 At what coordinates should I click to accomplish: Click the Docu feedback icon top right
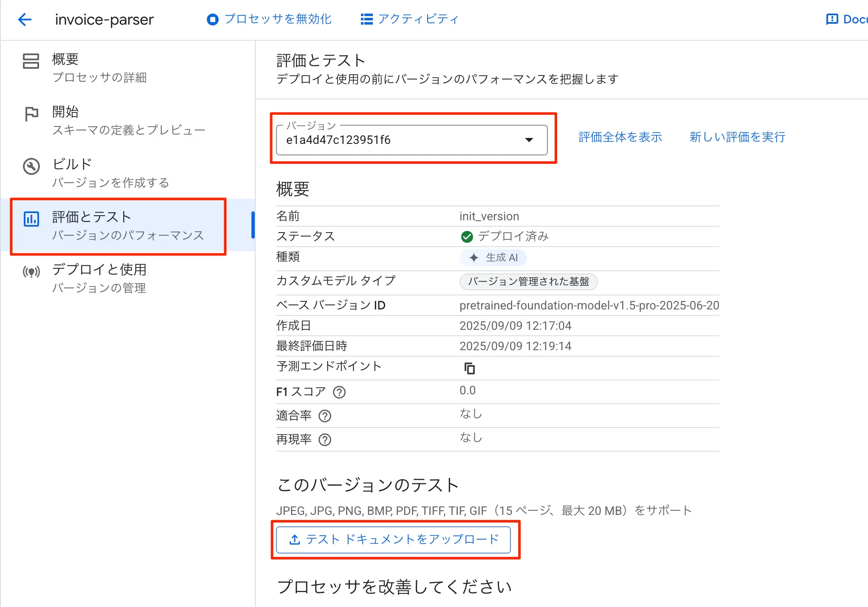click(x=832, y=20)
